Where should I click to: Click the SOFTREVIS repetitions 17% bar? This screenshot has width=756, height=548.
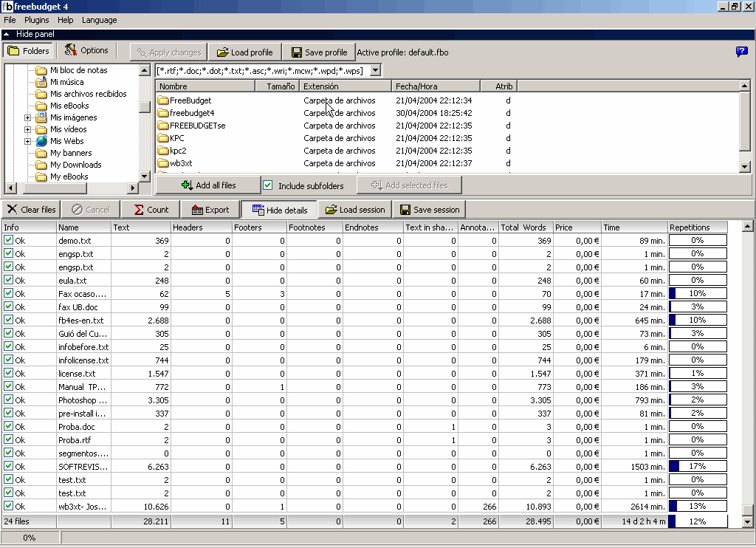click(x=698, y=467)
